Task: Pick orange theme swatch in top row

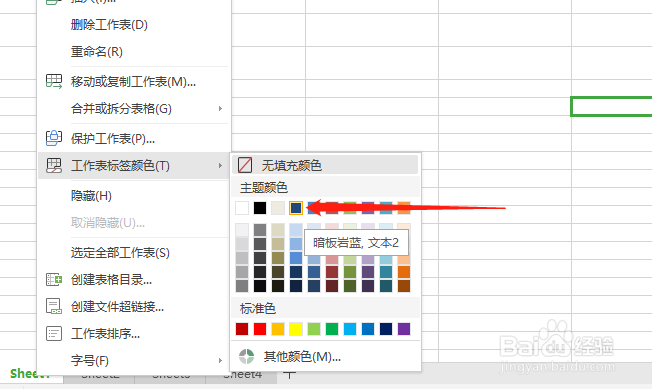Action: click(404, 208)
